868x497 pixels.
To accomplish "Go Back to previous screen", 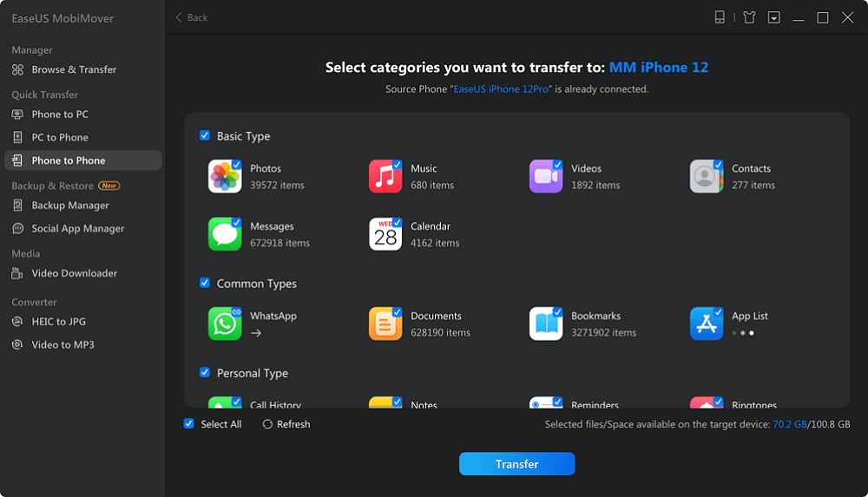I will click(192, 17).
